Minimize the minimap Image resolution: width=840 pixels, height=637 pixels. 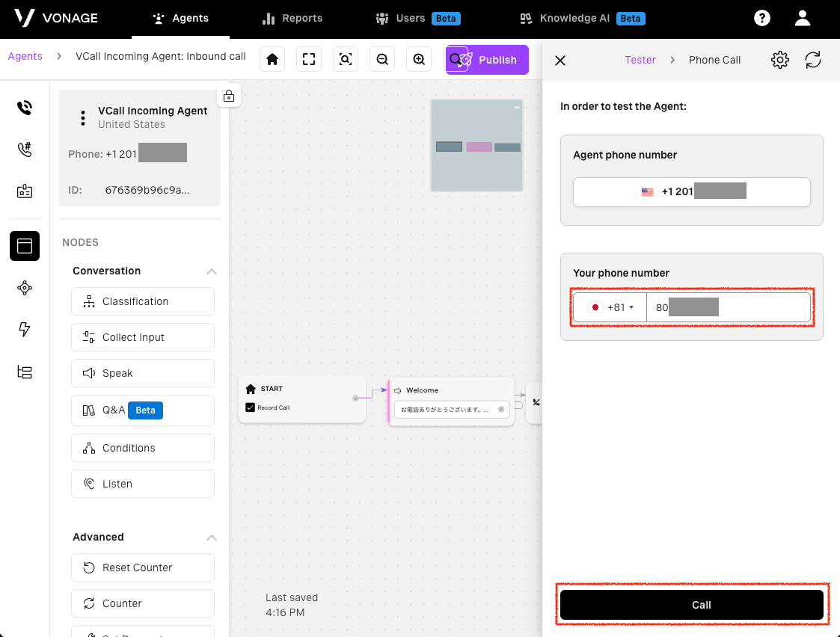517,107
